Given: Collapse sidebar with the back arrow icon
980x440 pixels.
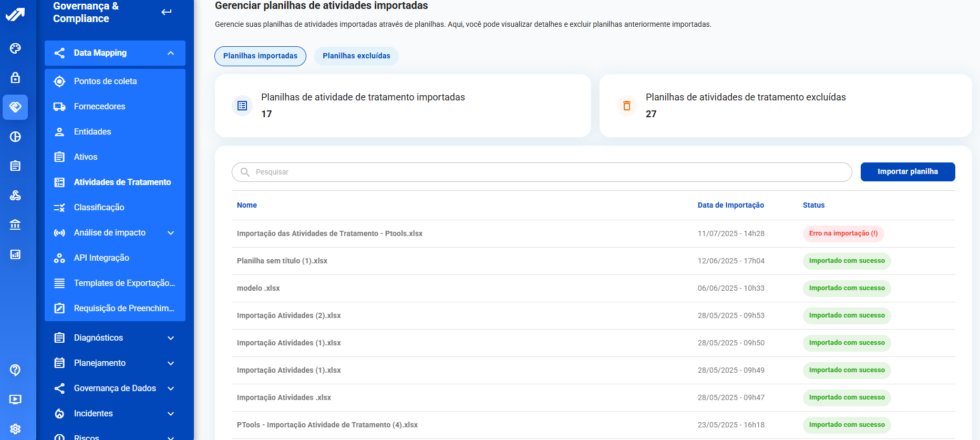Looking at the screenshot, I should tap(167, 12).
